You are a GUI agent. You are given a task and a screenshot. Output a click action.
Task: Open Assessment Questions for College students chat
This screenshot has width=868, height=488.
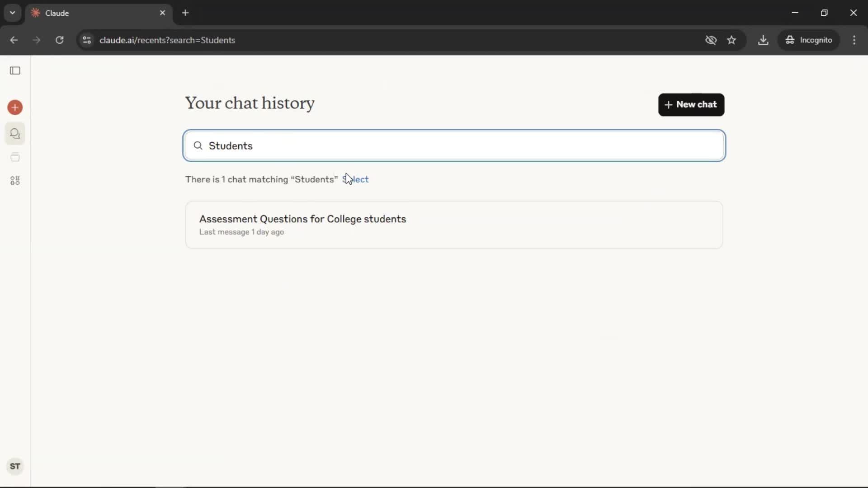[x=454, y=225]
